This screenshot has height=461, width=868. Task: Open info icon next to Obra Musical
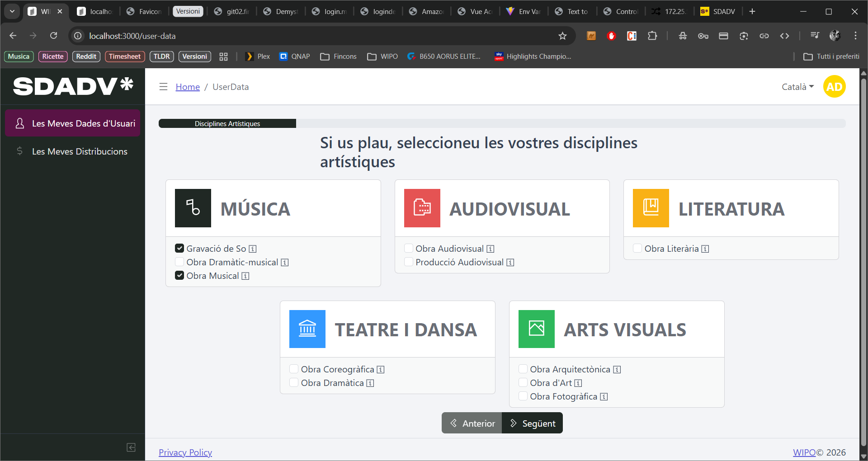[x=245, y=276]
